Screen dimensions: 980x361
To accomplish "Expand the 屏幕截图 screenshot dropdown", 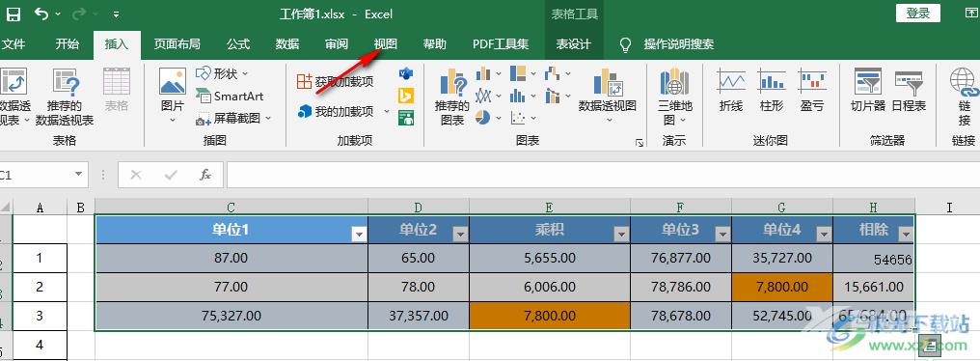I will tap(268, 119).
